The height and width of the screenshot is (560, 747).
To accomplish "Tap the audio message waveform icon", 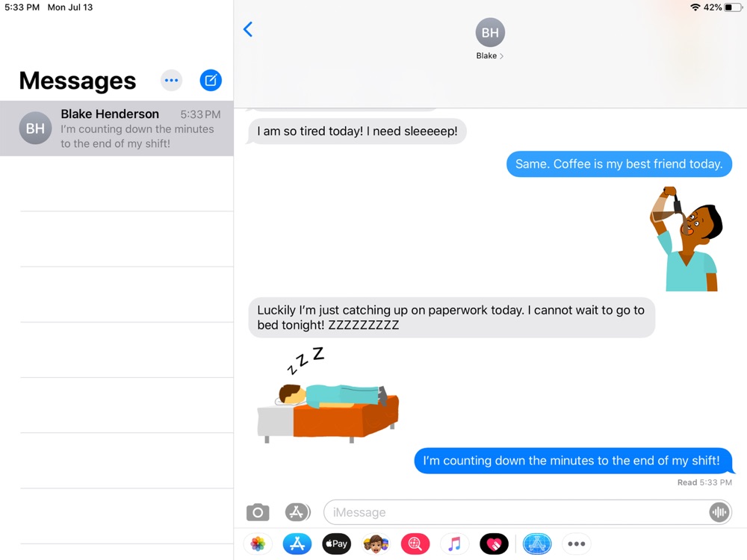I will (x=719, y=512).
